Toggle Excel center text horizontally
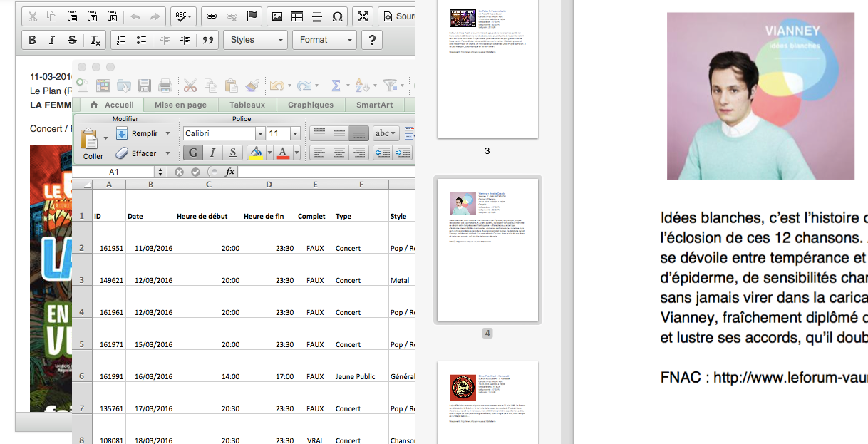The height and width of the screenshot is (444, 868). pos(339,153)
